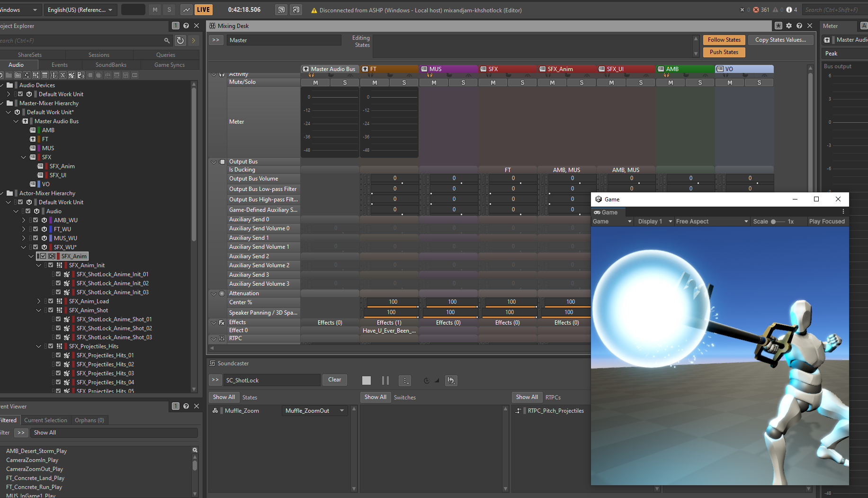Switch to the Events tab
The height and width of the screenshot is (498, 868).
point(59,65)
